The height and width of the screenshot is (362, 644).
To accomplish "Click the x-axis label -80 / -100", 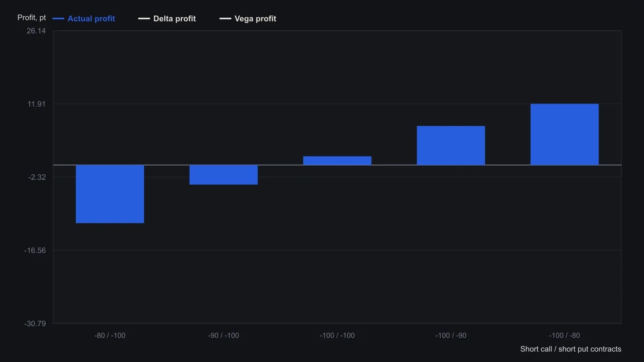I will pos(110,335).
